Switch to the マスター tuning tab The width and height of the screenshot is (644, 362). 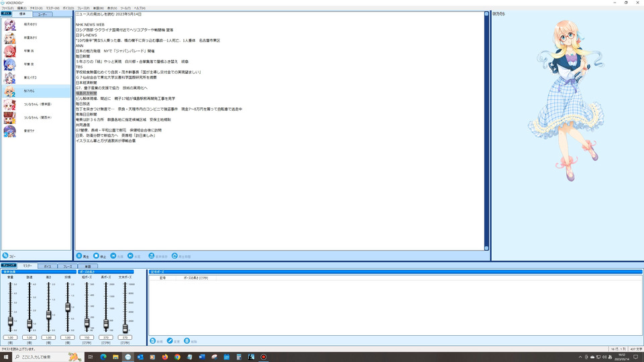(x=28, y=266)
